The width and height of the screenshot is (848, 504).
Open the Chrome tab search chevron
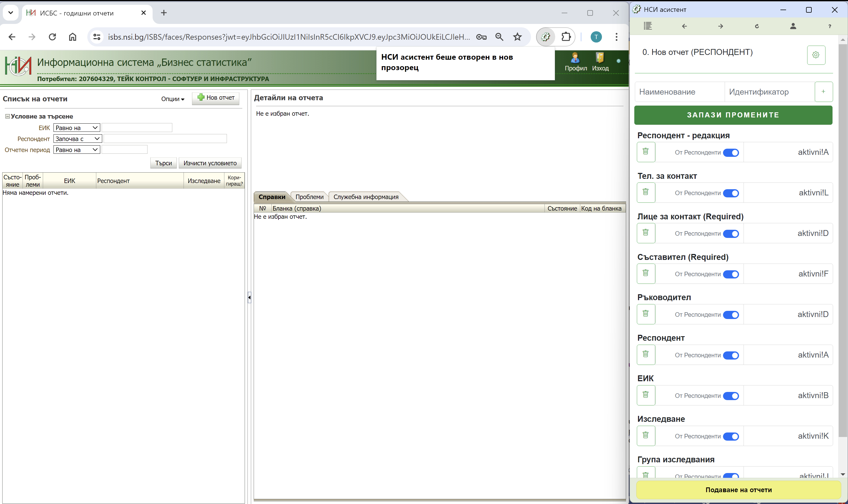(x=10, y=13)
